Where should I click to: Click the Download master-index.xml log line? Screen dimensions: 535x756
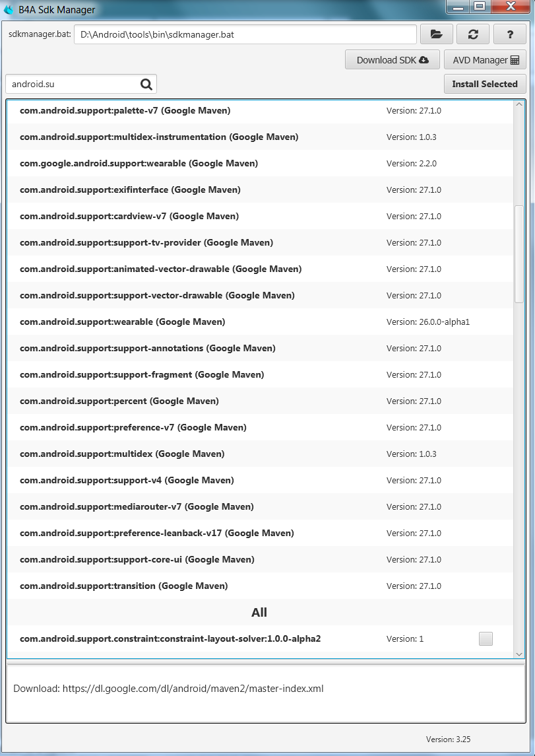pyautogui.click(x=168, y=689)
